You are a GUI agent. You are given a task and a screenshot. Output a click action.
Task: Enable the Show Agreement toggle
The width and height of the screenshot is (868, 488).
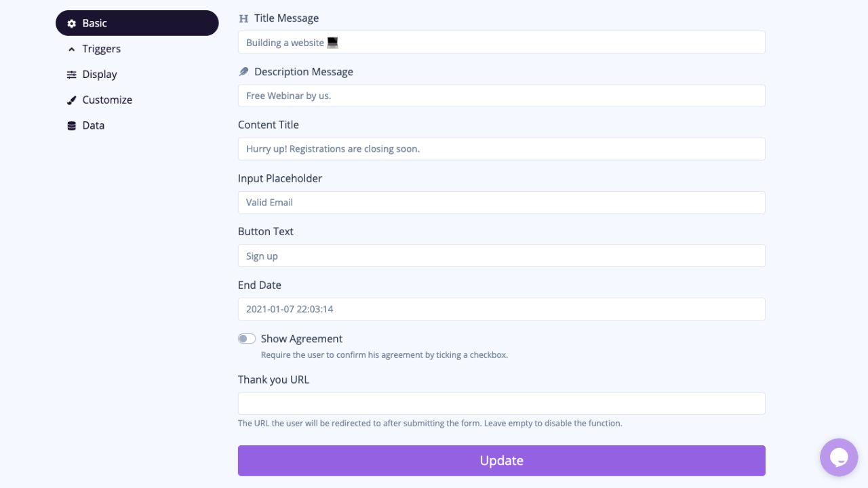247,339
